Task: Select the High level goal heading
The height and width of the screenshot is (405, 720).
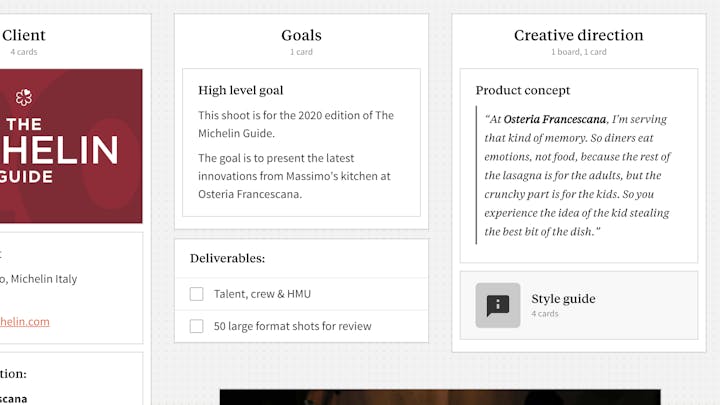Action: [x=241, y=90]
